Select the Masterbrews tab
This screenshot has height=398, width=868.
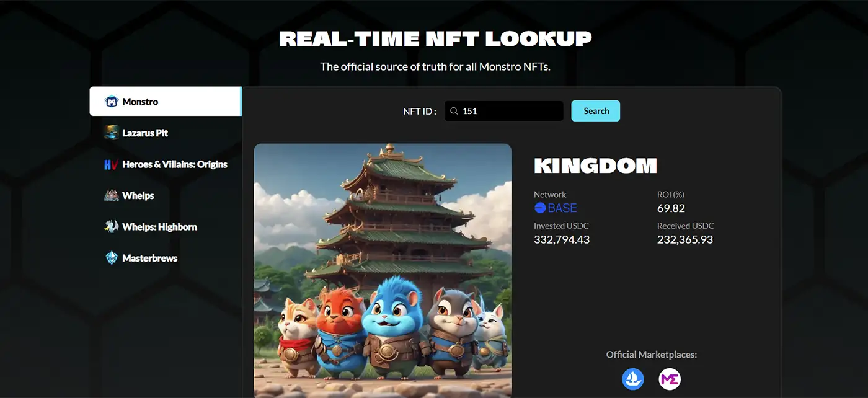point(166,258)
